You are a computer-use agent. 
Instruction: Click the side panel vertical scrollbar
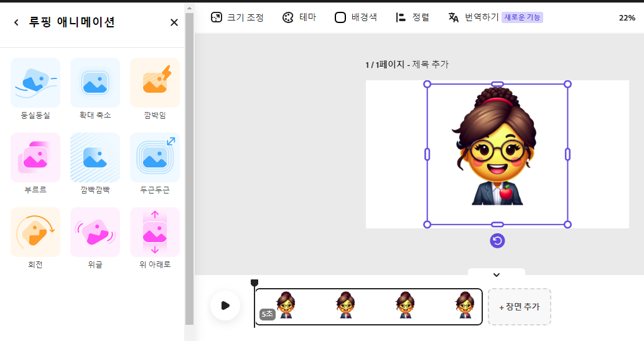coord(189,169)
